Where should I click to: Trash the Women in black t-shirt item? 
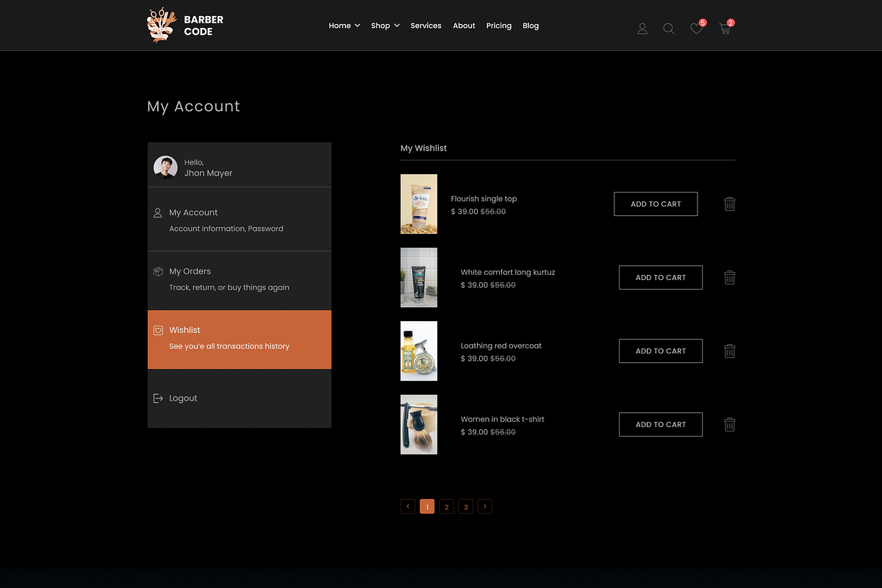pyautogui.click(x=730, y=425)
